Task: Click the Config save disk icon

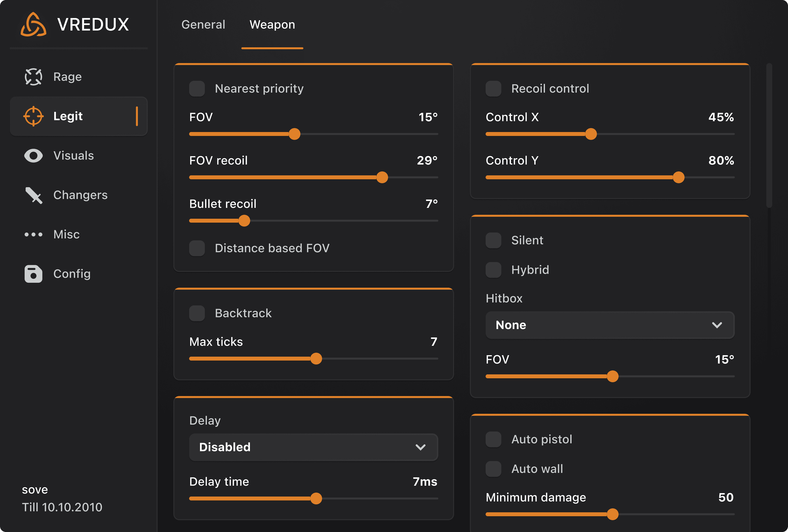Action: [33, 274]
